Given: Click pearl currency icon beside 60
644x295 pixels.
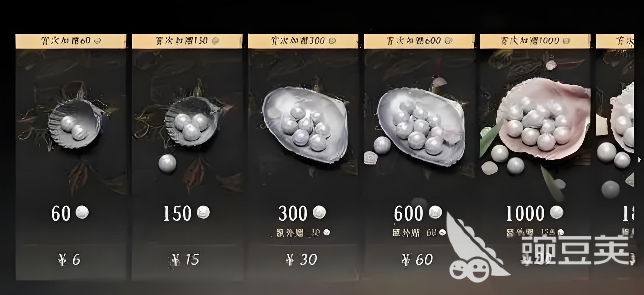Looking at the screenshot, I should tap(82, 212).
